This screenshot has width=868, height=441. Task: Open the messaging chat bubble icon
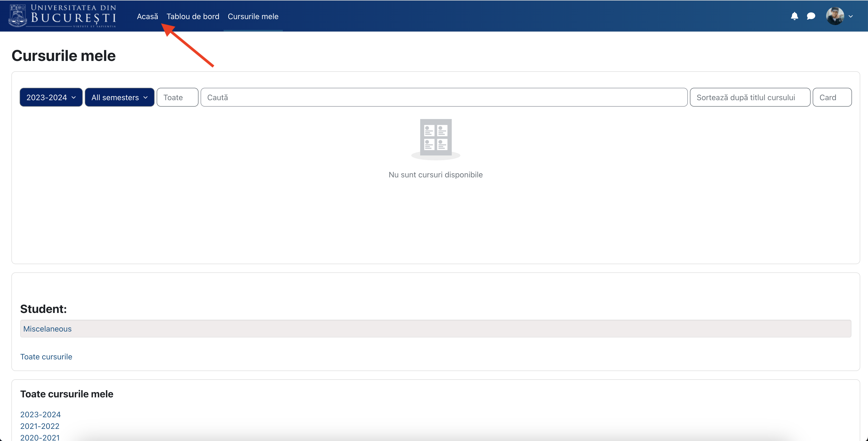click(x=811, y=16)
